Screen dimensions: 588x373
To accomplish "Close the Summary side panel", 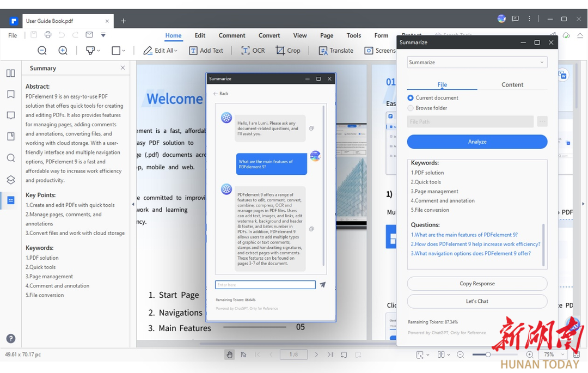I will click(x=122, y=68).
